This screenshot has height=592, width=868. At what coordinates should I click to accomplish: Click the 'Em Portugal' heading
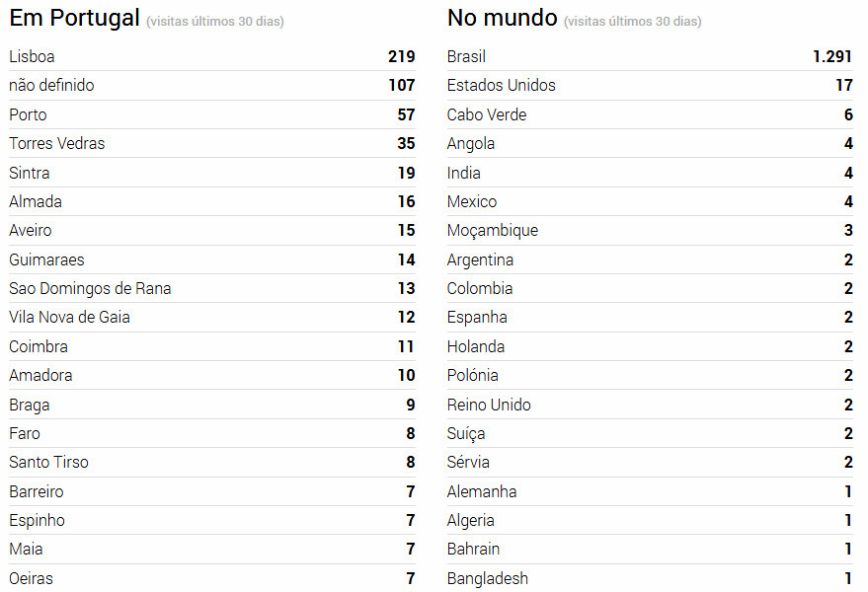tap(74, 18)
